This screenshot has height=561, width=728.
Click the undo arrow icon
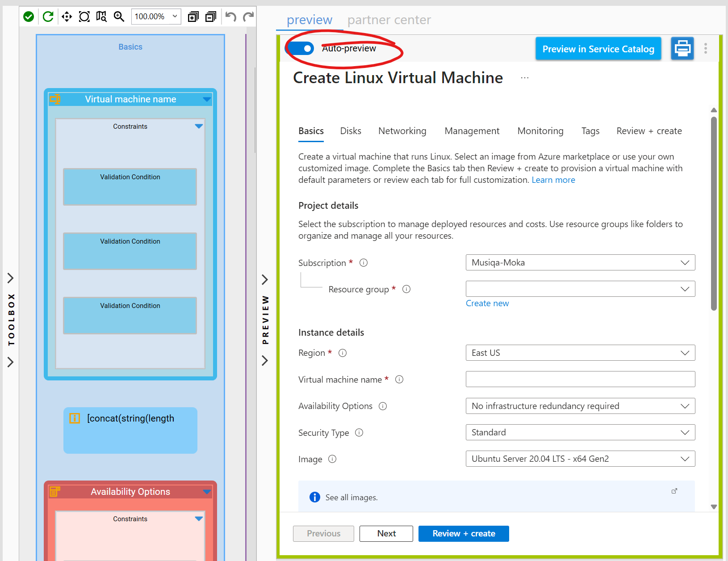pos(230,17)
